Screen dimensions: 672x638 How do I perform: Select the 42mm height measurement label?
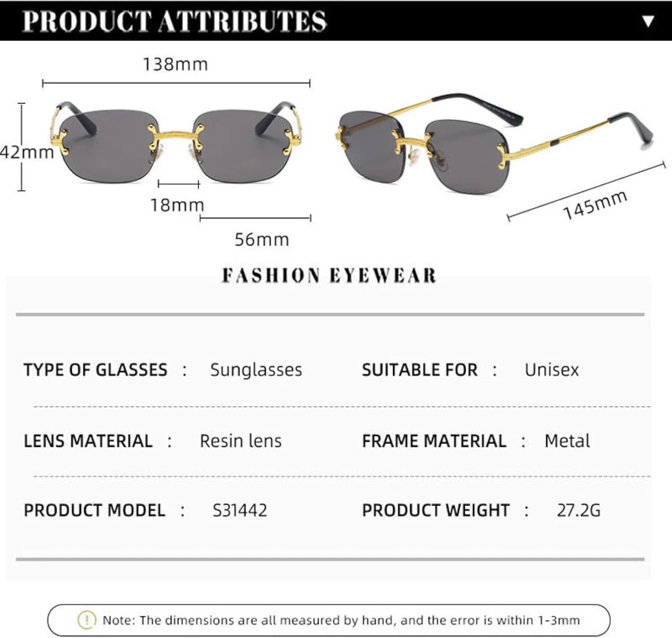pyautogui.click(x=27, y=152)
